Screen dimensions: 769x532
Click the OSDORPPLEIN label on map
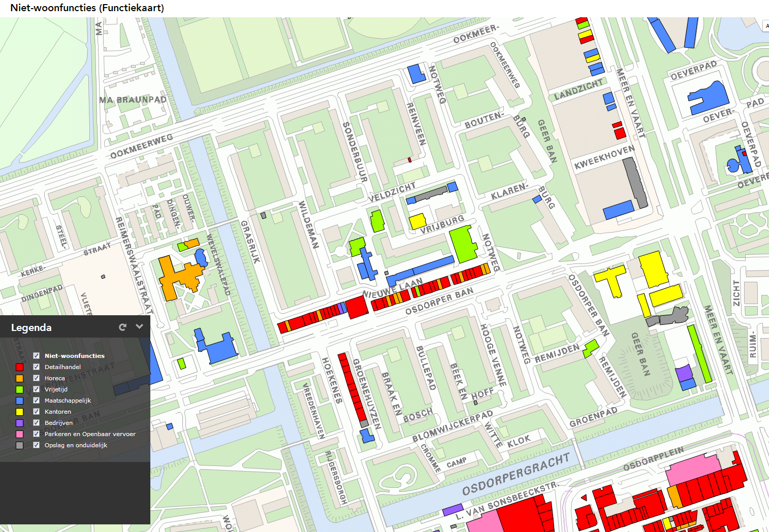[653, 458]
